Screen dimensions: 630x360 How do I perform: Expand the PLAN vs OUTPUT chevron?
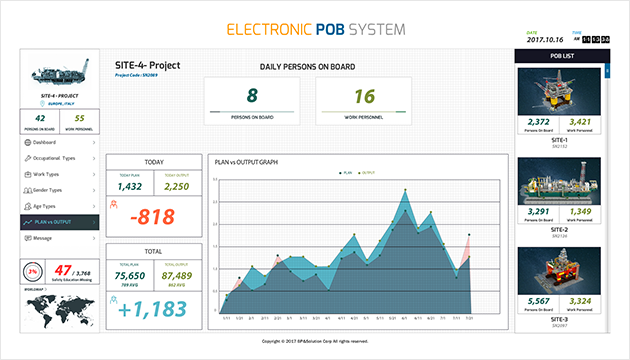pos(94,222)
